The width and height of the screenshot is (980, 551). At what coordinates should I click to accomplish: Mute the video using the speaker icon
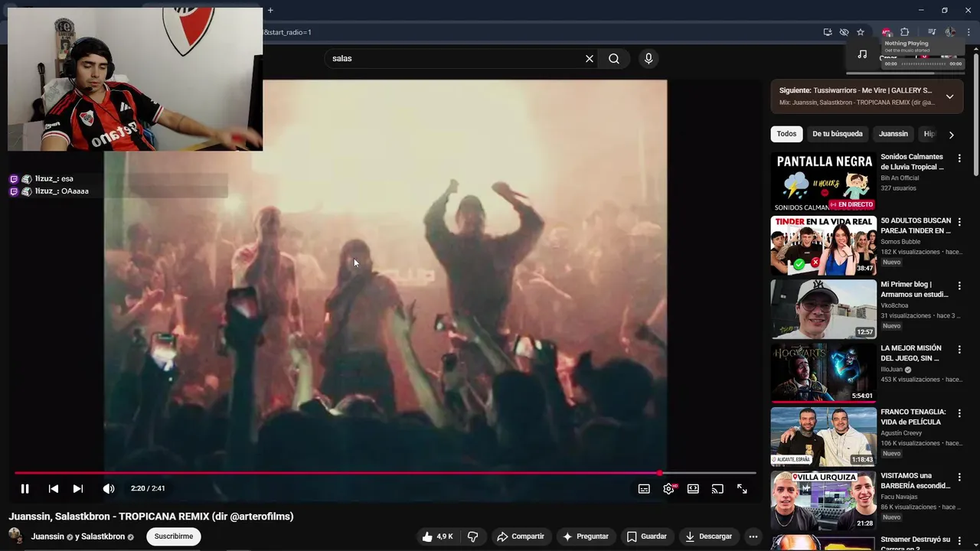click(x=109, y=488)
